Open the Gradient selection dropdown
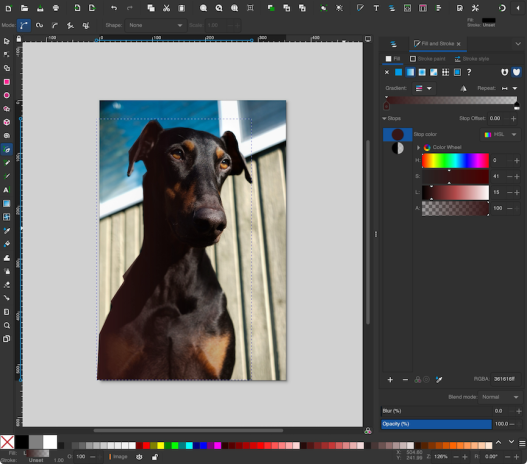527x464 pixels. click(x=423, y=88)
